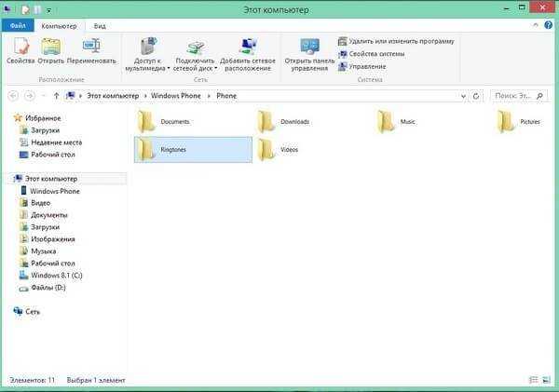The image size is (559, 392).
Task: Click Изображения in navigation tree
Action: pyautogui.click(x=53, y=239)
